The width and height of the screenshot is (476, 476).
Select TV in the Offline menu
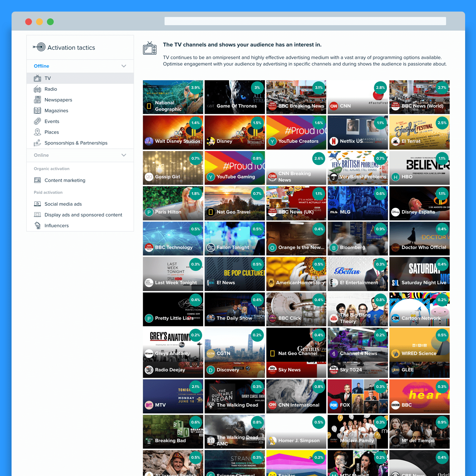[x=80, y=78]
